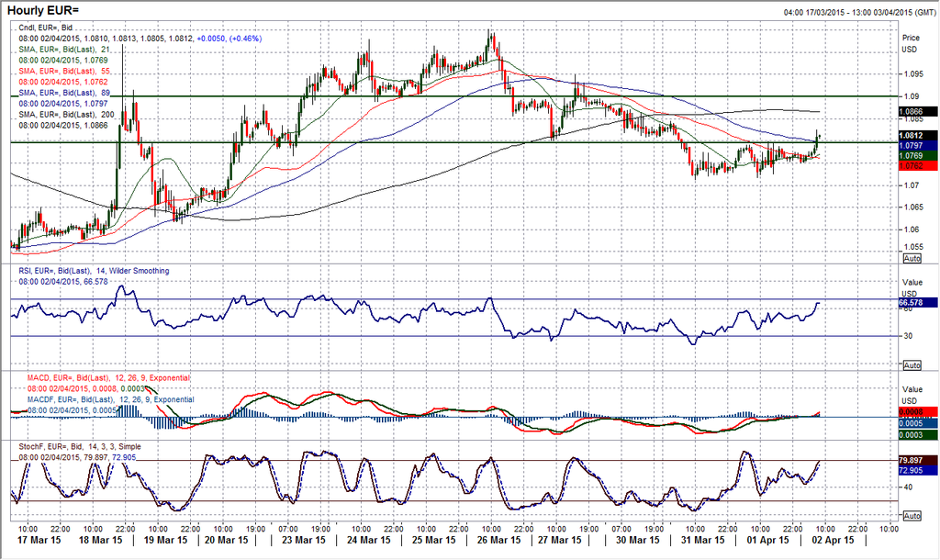Click the MACDF histogram indicator label
The image size is (940, 560).
coord(111,399)
